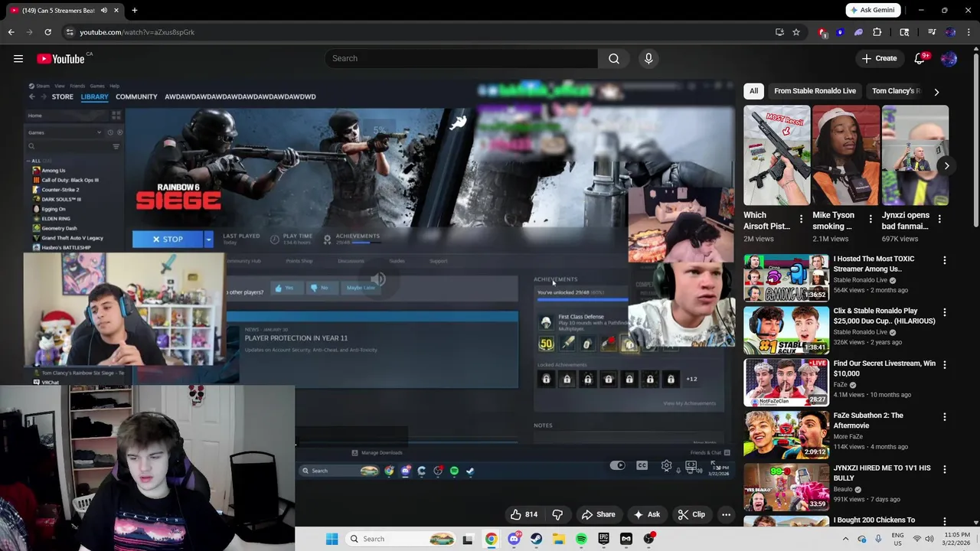Image resolution: width=980 pixels, height=551 pixels.
Task: Open File Explorer from taskbar
Action: [x=559, y=539]
